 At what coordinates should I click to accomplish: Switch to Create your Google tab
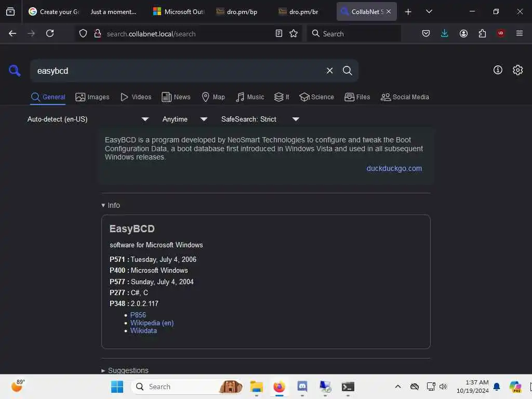click(x=54, y=11)
